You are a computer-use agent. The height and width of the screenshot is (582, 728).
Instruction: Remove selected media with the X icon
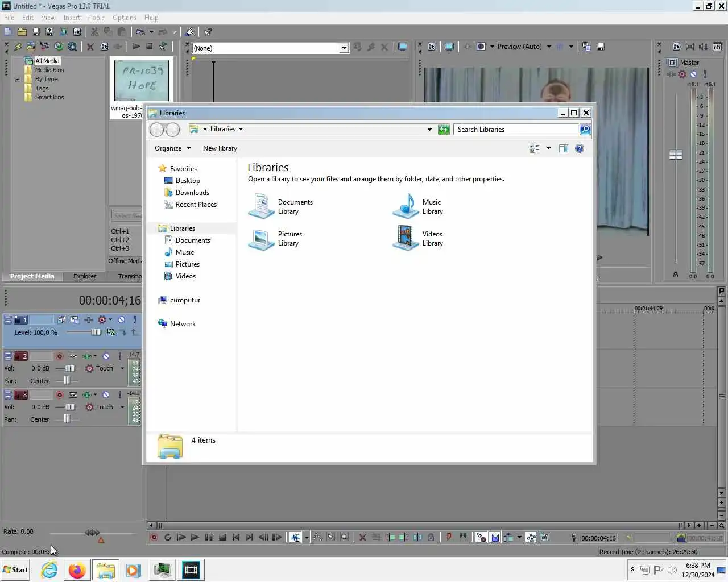[90, 47]
